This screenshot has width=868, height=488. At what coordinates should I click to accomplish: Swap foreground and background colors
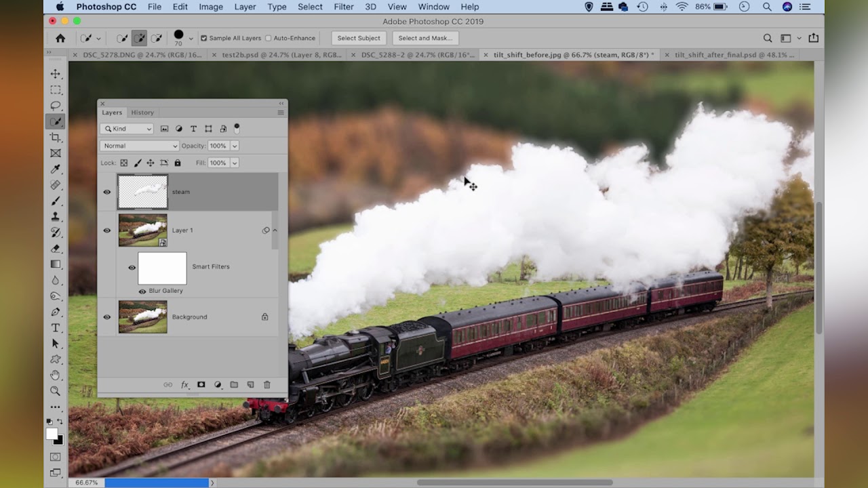(61, 422)
